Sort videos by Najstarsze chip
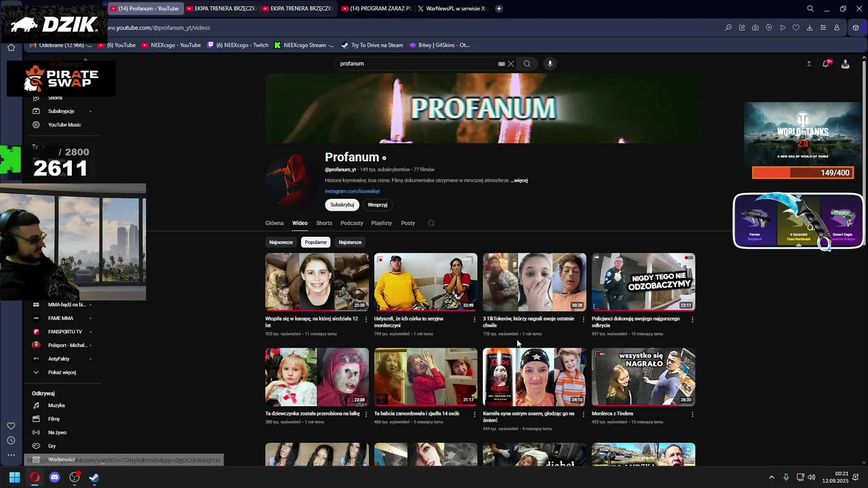 pos(350,242)
